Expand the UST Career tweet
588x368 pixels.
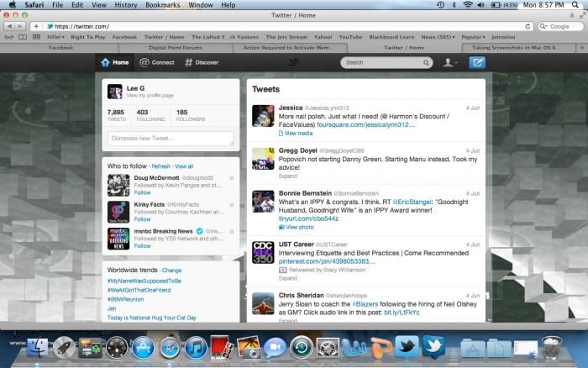click(x=288, y=278)
